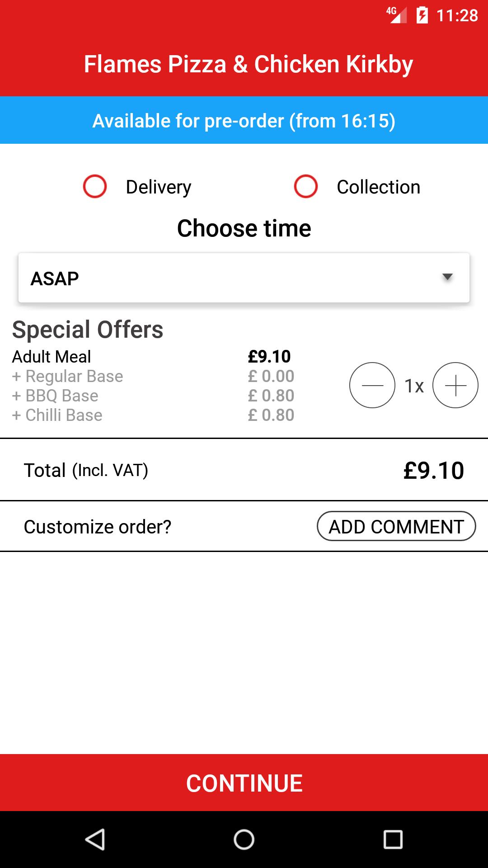
Task: Click the dropdown arrow in time selector
Action: (x=447, y=277)
